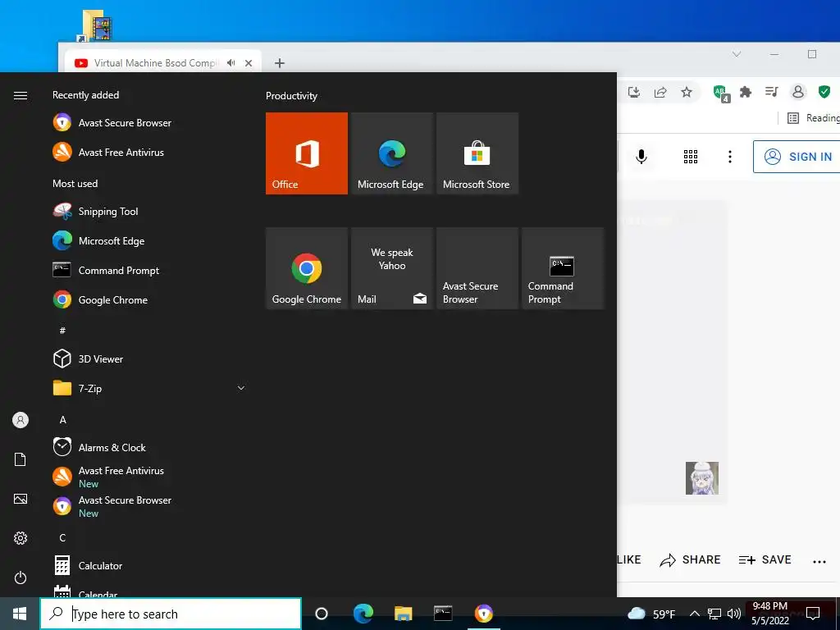840x630 pixels.
Task: Open Command Prompt from the taskbar
Action: point(443,614)
